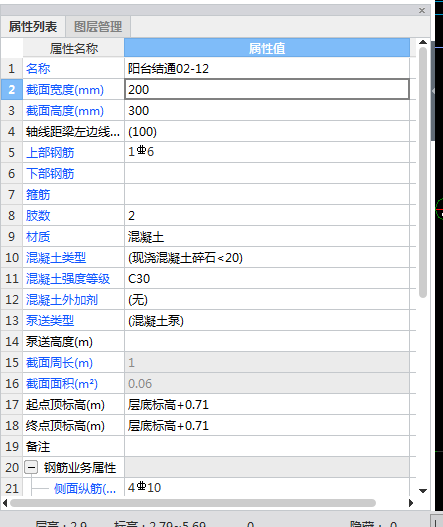This screenshot has width=443, height=527.
Task: Open the 图层管理 tab
Action: coord(98,27)
